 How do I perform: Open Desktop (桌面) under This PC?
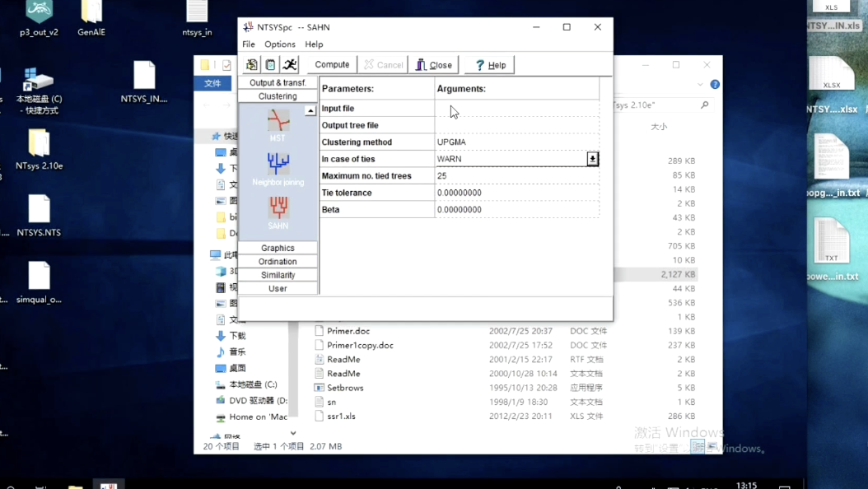tap(237, 368)
